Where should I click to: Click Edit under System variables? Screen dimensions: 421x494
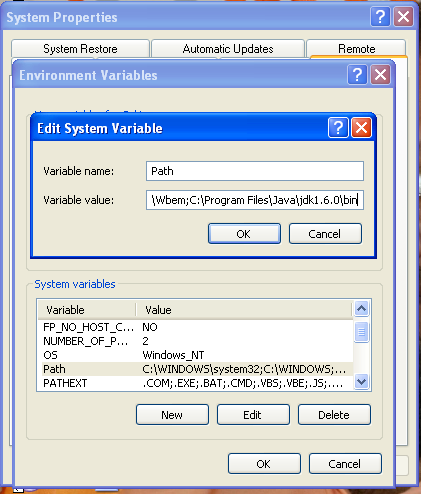[x=253, y=415]
